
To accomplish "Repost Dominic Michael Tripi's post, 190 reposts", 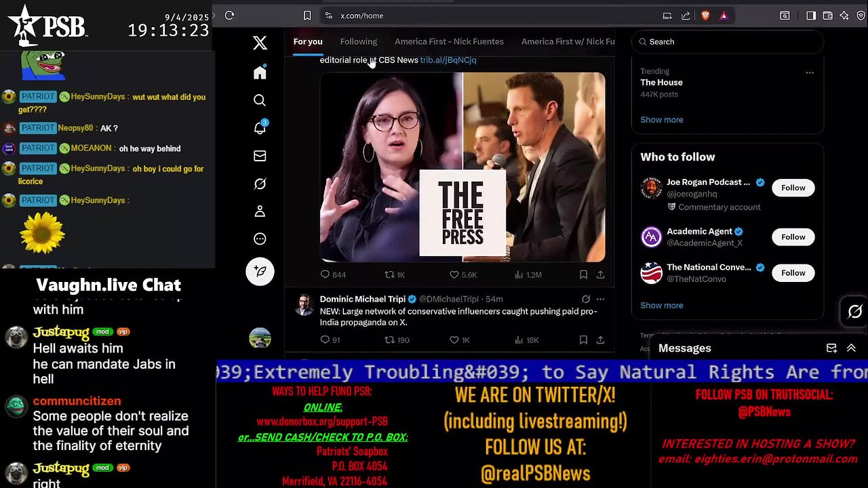I will point(397,340).
